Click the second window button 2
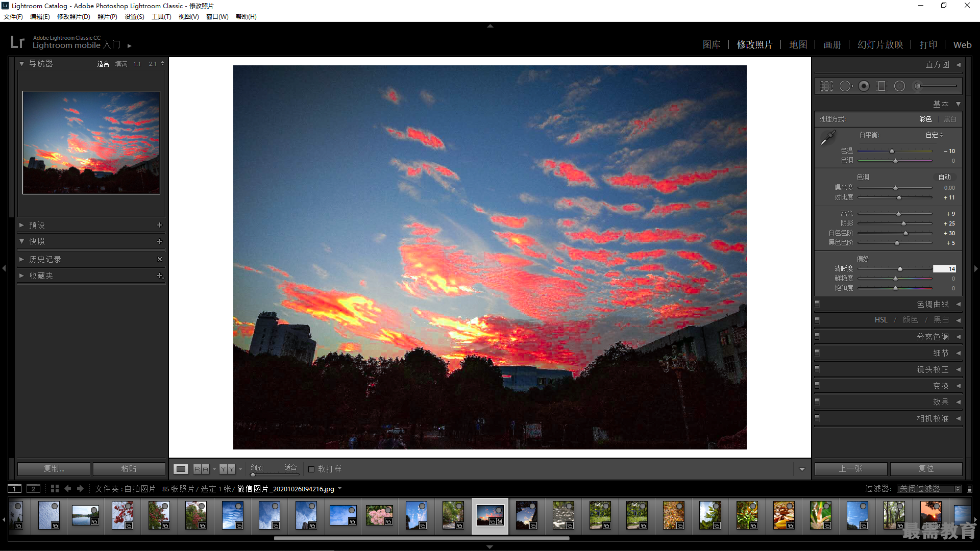980x551 pixels. tap(33, 489)
